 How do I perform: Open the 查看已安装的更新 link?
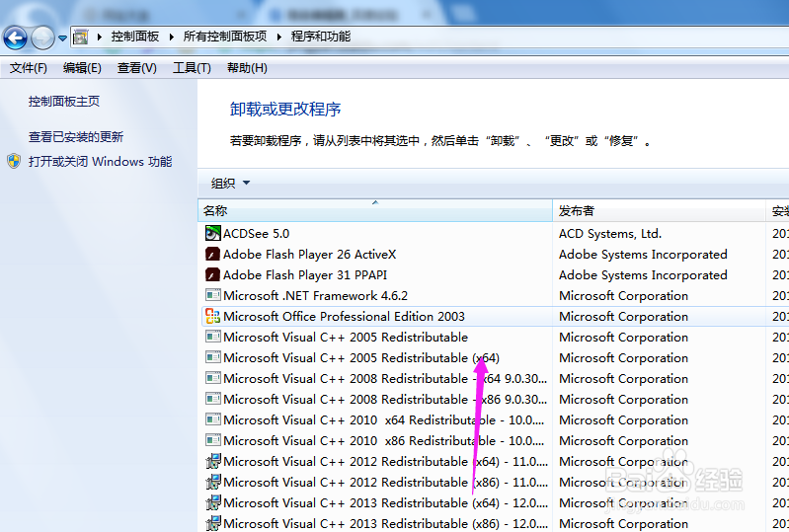pyautogui.click(x=76, y=137)
